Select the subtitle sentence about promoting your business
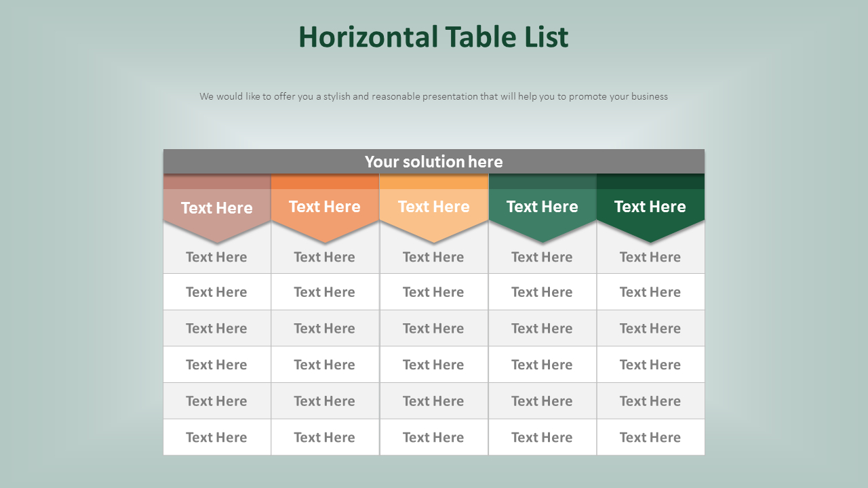The height and width of the screenshot is (488, 868). [x=433, y=96]
